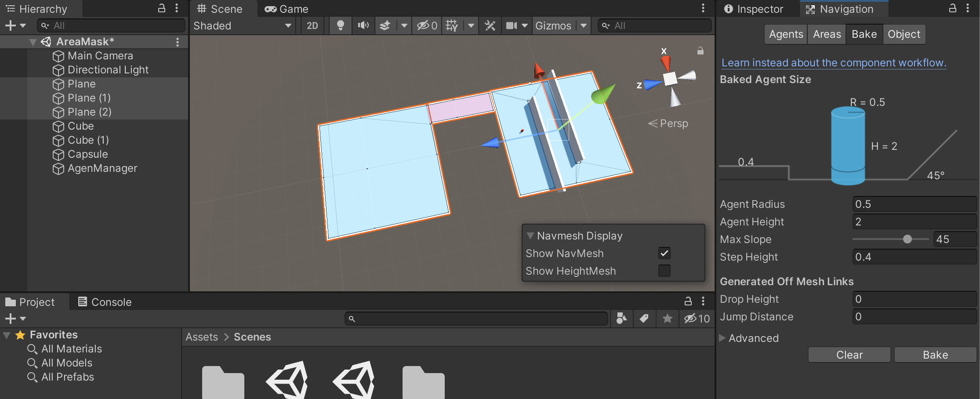Click the scene effects layers icon
The image size is (980, 399).
pos(385,25)
